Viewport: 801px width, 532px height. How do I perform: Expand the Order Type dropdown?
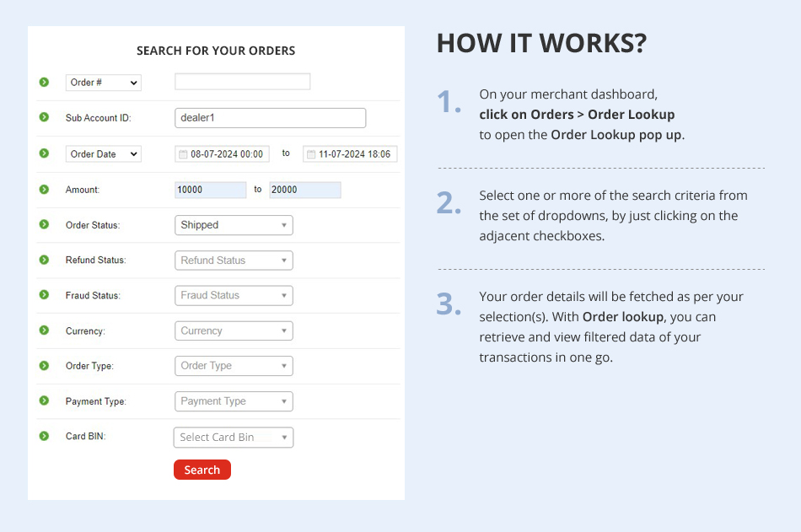point(234,366)
